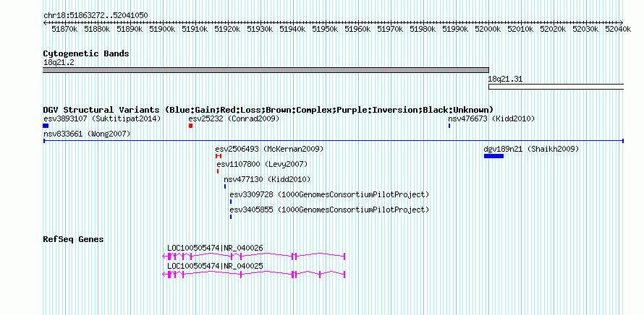The height and width of the screenshot is (315, 644).
Task: Click the Cytogenetic Bands track title
Action: 86,53
